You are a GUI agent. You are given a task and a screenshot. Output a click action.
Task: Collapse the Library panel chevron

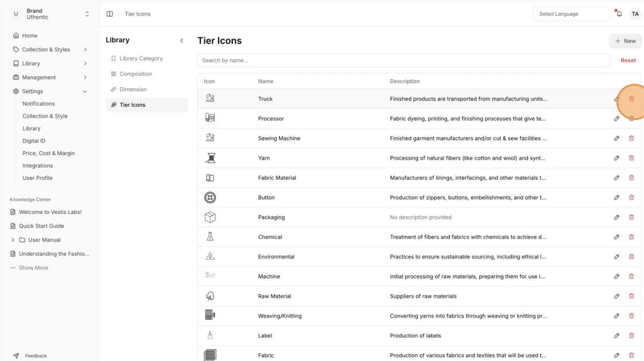(182, 40)
